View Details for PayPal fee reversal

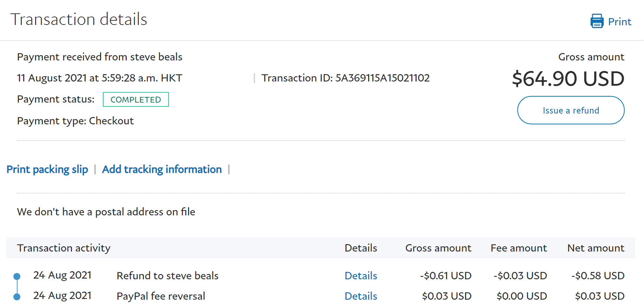360,296
